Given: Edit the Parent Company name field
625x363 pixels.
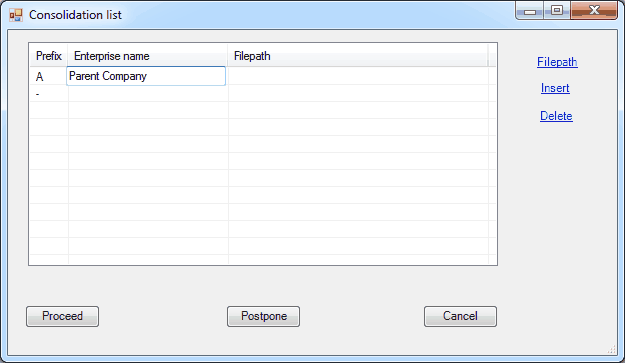Looking at the screenshot, I should 146,76.
